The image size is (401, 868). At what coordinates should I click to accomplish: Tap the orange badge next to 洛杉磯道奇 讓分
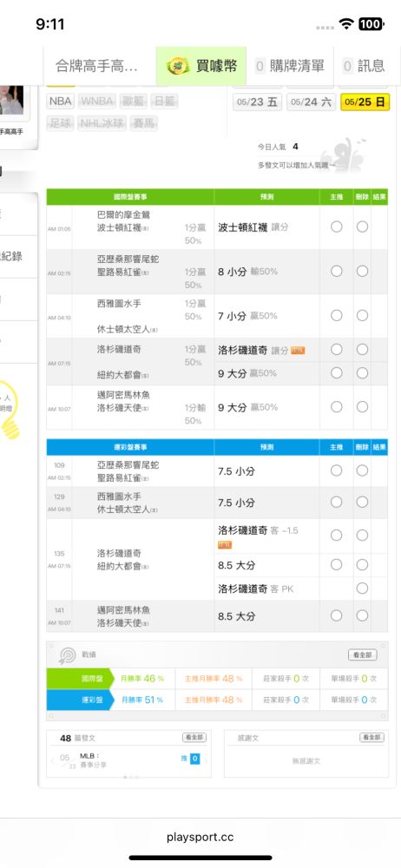(298, 351)
